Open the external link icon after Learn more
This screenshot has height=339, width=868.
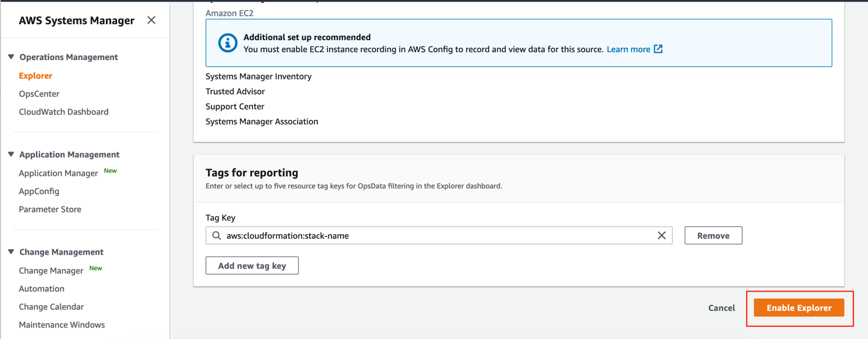(658, 49)
